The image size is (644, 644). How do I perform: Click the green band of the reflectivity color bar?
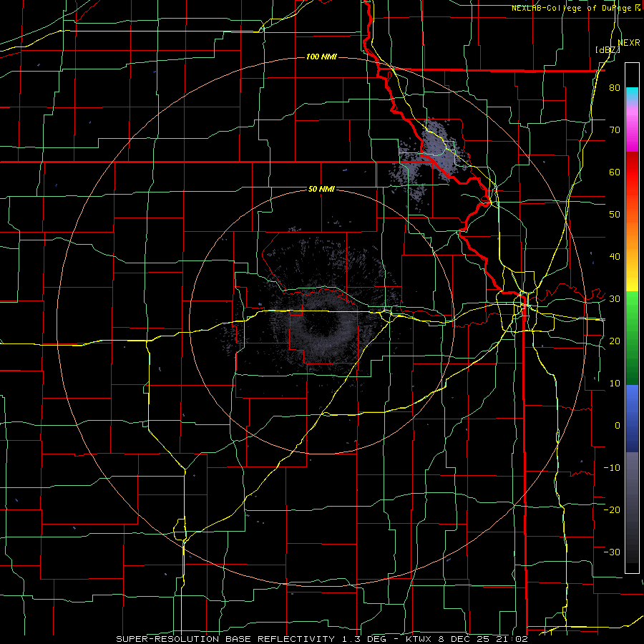pos(632,338)
